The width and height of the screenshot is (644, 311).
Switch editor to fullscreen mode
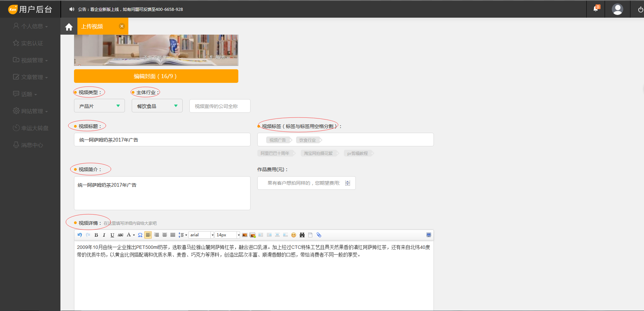(428, 235)
